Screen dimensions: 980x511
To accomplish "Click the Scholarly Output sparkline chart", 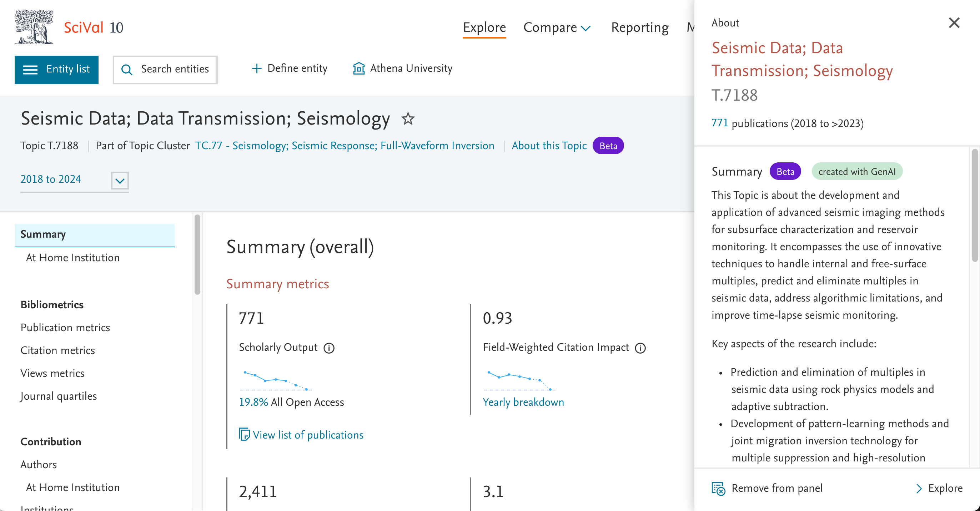I will (x=275, y=380).
